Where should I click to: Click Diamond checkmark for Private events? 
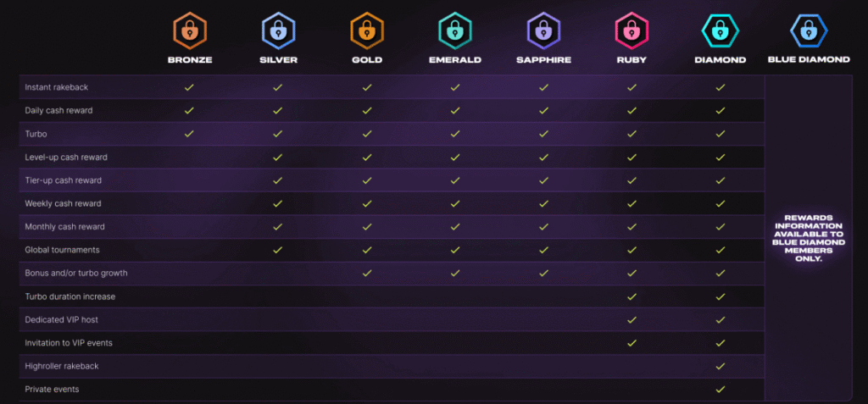coord(720,390)
